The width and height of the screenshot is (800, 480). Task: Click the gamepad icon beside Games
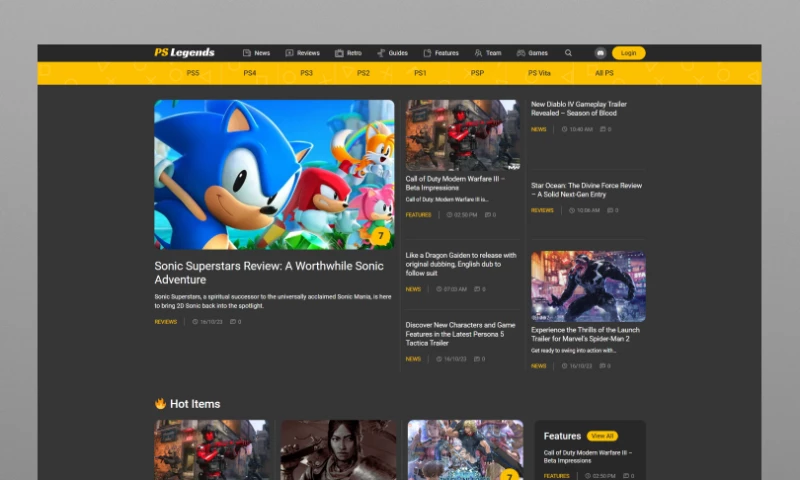point(521,53)
